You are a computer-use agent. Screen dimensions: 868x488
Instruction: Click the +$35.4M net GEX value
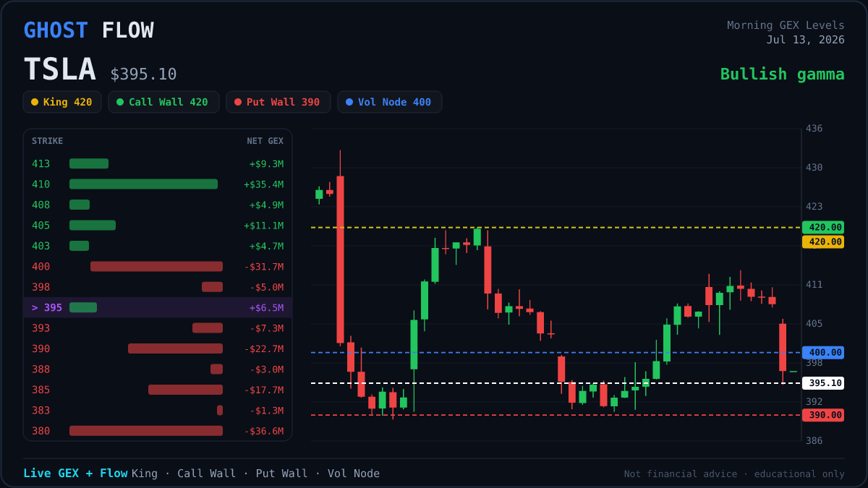263,184
